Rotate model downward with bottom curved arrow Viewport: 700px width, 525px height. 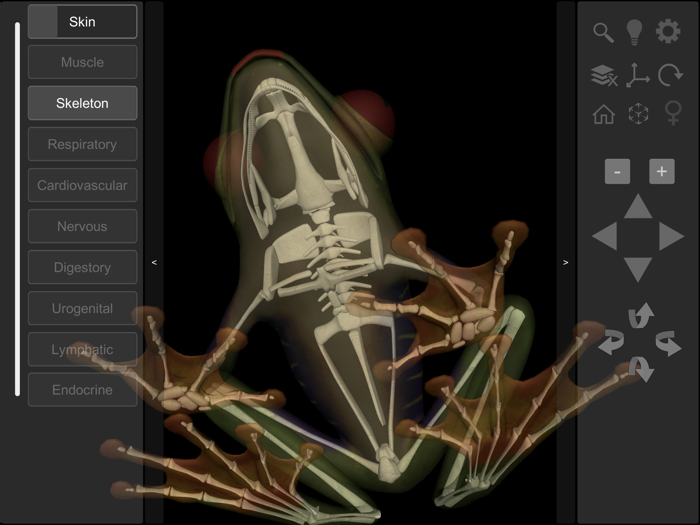pyautogui.click(x=642, y=369)
